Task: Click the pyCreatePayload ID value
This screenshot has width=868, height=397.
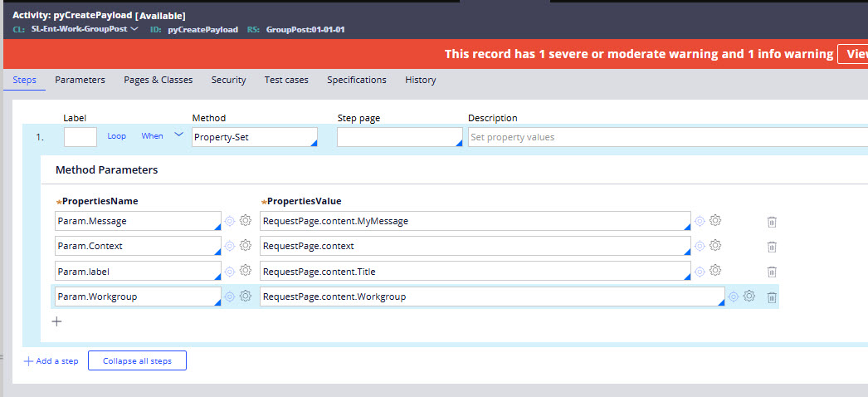Action: 203,29
